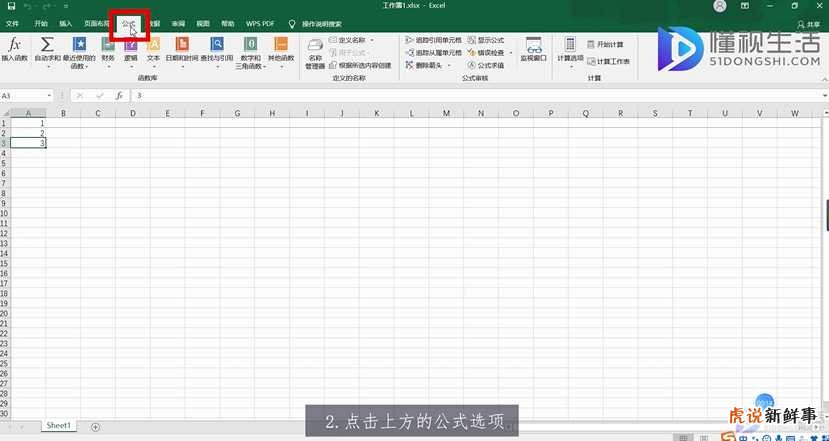The width and height of the screenshot is (829, 441).
Task: Open Ribbon Display Options icon in title bar
Action: tap(744, 6)
